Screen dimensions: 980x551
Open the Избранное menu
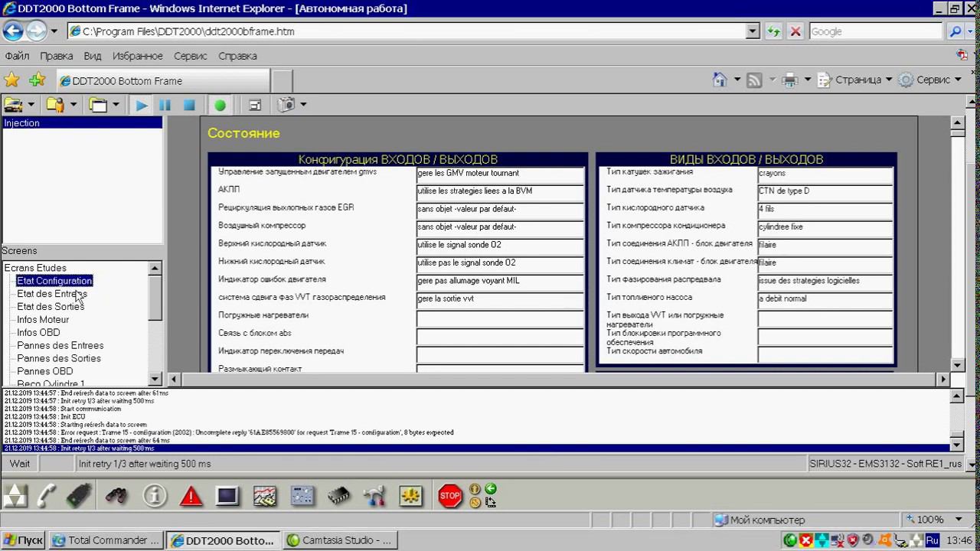point(137,56)
